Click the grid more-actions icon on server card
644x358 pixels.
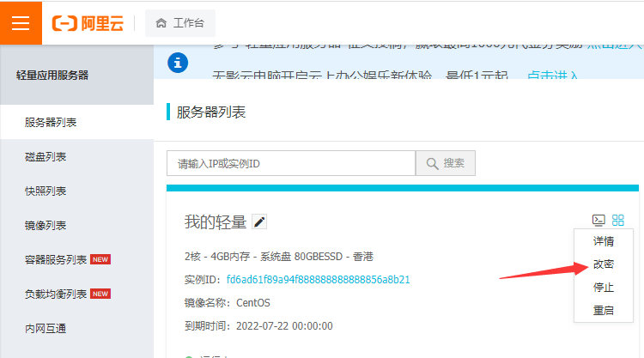click(618, 221)
